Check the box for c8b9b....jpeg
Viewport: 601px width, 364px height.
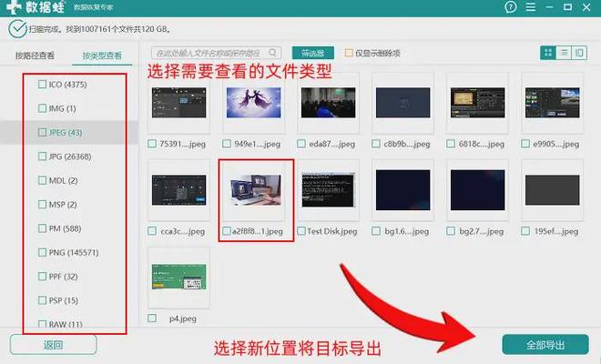[x=376, y=144]
